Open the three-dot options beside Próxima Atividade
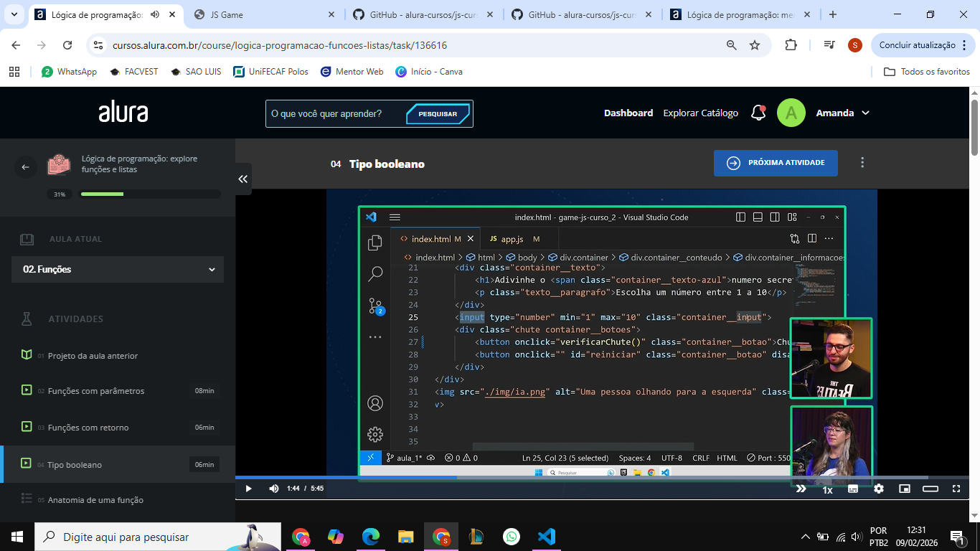 point(862,163)
